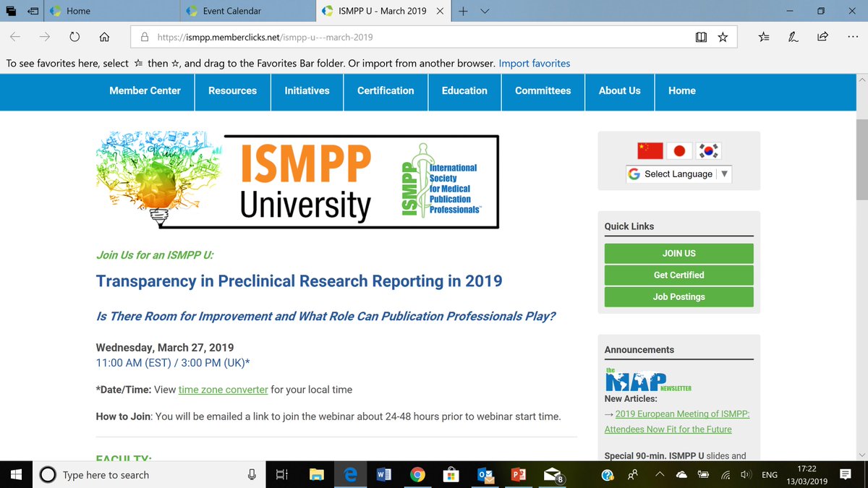Click the volume speaker tray icon
This screenshot has height=488, width=868.
tap(746, 475)
